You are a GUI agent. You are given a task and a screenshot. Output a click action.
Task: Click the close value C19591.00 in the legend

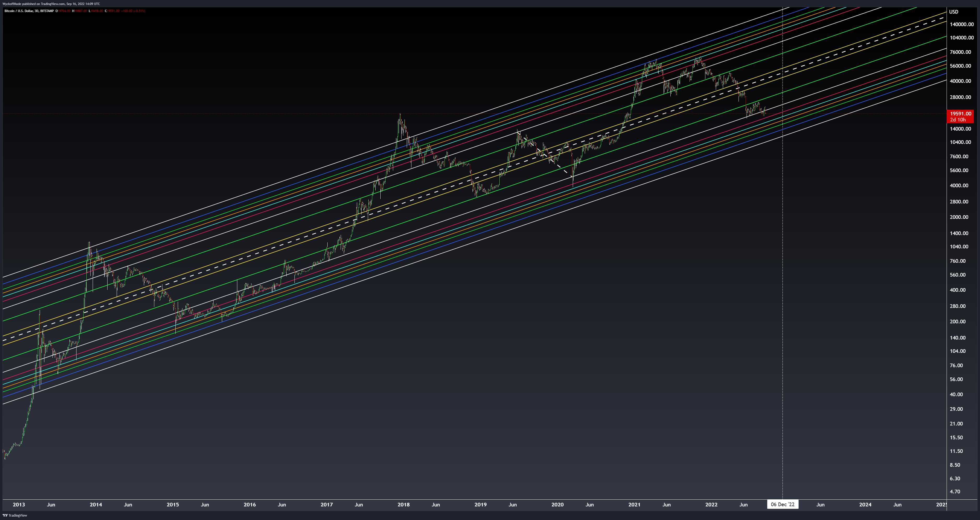pos(112,11)
